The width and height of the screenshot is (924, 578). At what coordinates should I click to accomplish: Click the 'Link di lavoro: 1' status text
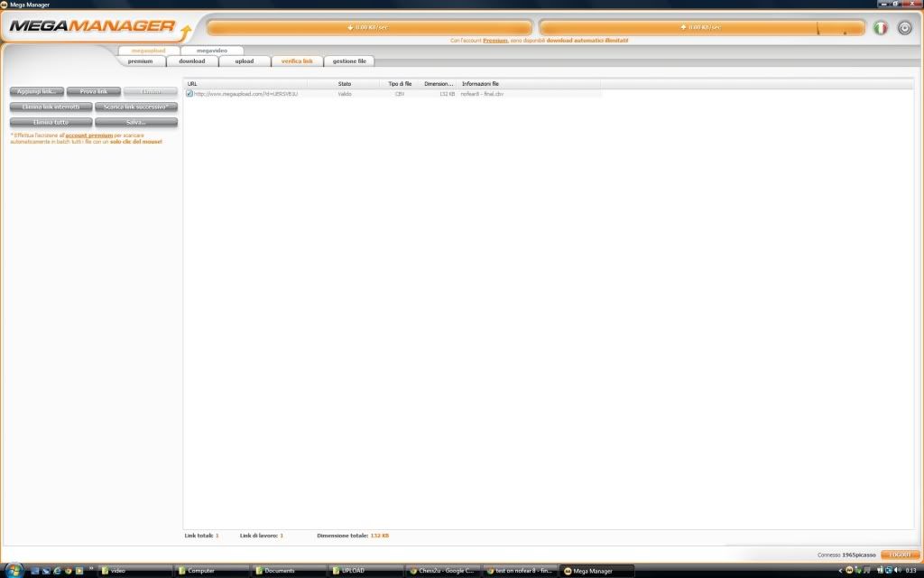(x=262, y=536)
